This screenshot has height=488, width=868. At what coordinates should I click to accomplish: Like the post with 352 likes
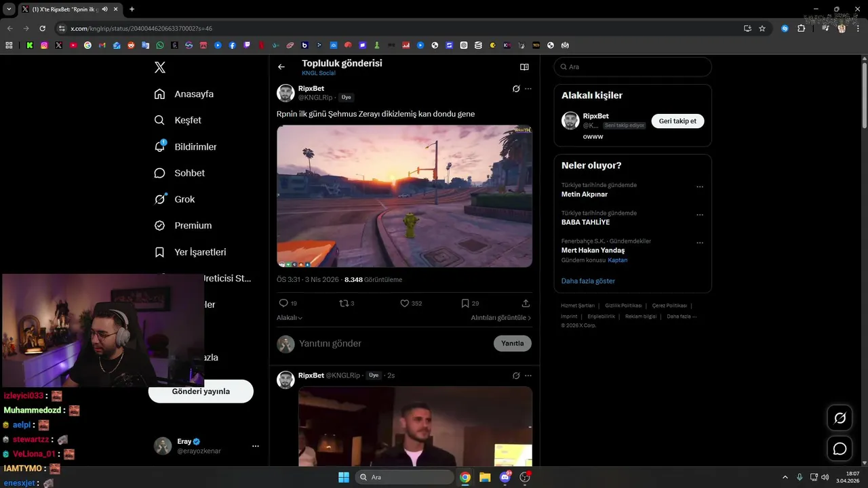coord(404,303)
